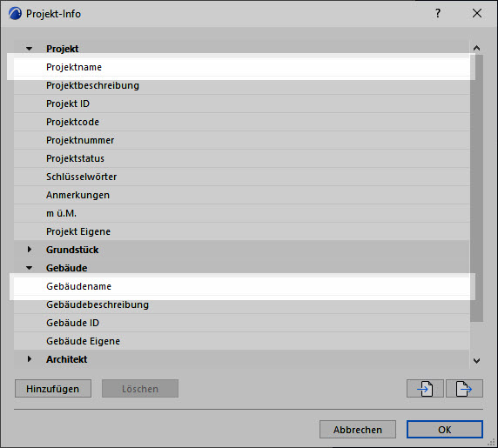498x448 pixels.
Task: Collapse the Gebäude group
Action: (30, 268)
